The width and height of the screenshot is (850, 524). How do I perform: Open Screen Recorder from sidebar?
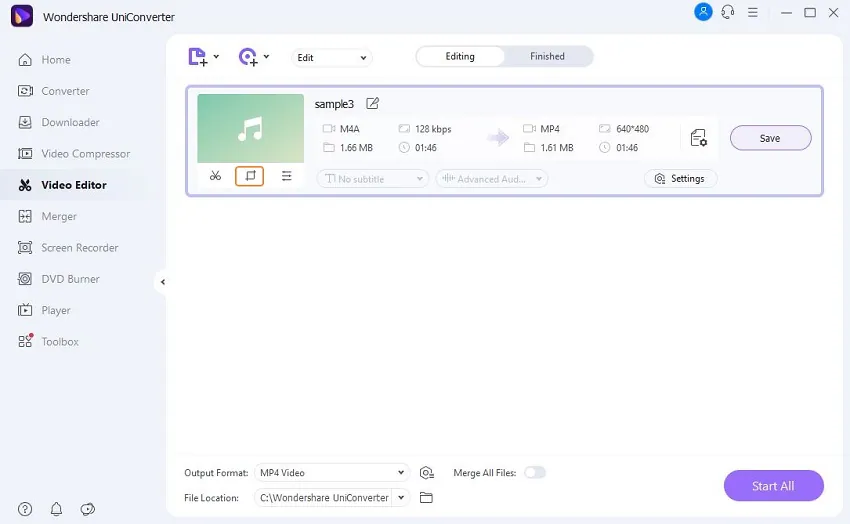(x=68, y=248)
